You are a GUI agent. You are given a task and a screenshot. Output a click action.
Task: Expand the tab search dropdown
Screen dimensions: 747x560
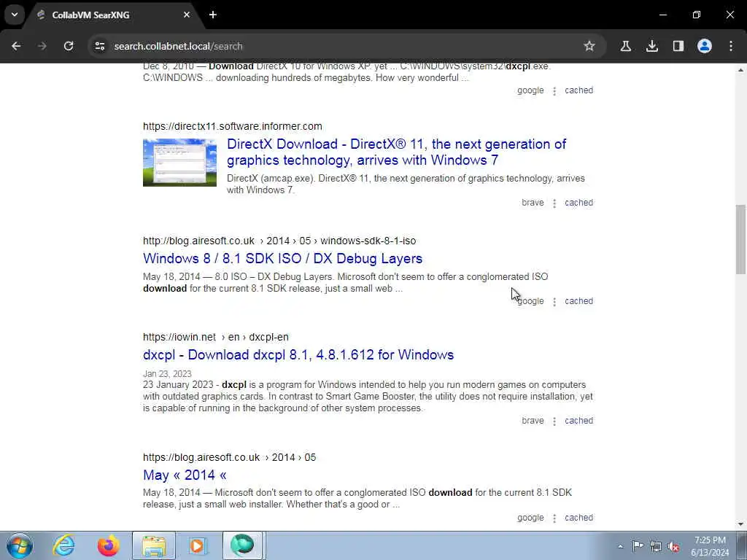point(15,15)
